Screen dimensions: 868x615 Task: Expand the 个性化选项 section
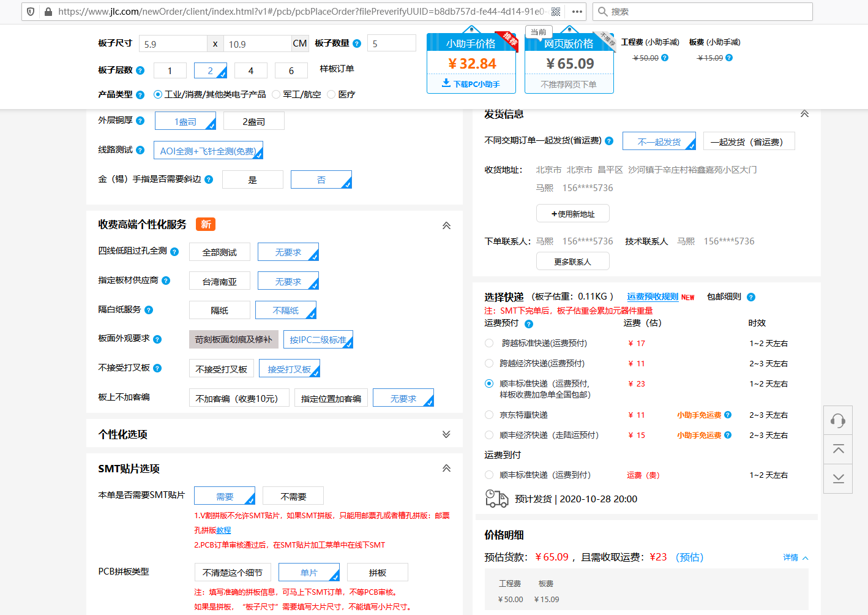(x=446, y=433)
